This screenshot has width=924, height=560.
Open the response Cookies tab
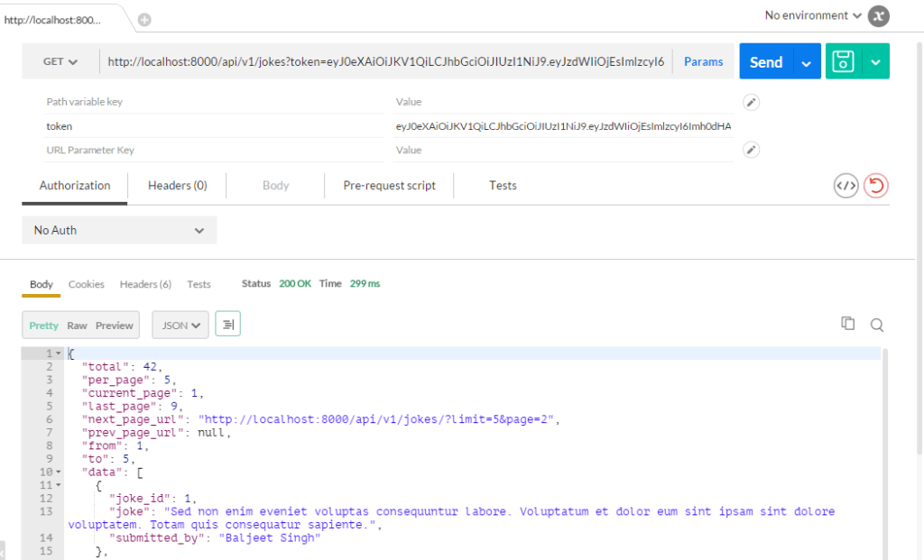(87, 284)
